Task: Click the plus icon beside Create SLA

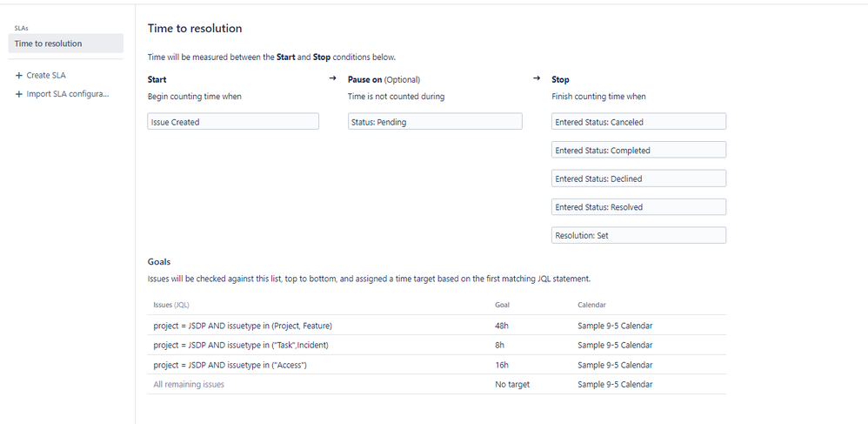Action: point(18,76)
